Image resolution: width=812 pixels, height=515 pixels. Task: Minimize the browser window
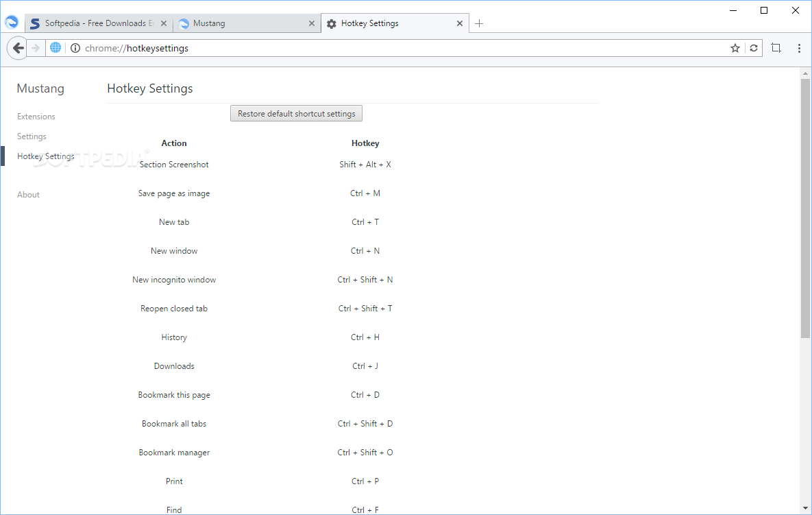[x=733, y=10]
